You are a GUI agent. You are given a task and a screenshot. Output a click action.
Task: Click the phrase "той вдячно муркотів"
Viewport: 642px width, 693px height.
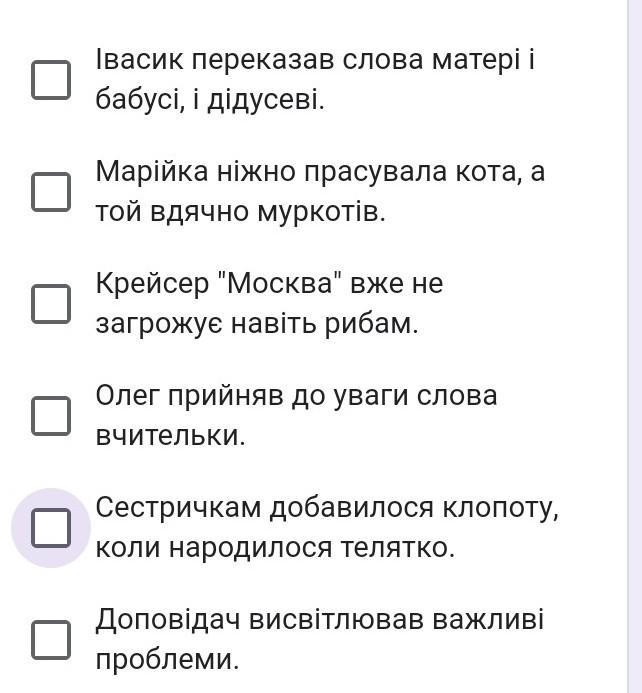pyautogui.click(x=240, y=212)
